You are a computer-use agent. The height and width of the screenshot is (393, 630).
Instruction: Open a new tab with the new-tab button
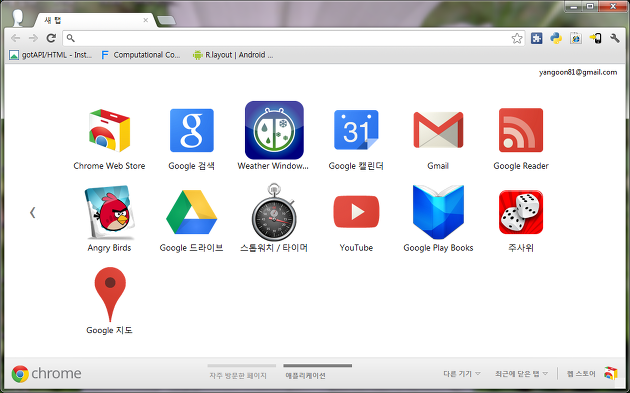(x=166, y=20)
